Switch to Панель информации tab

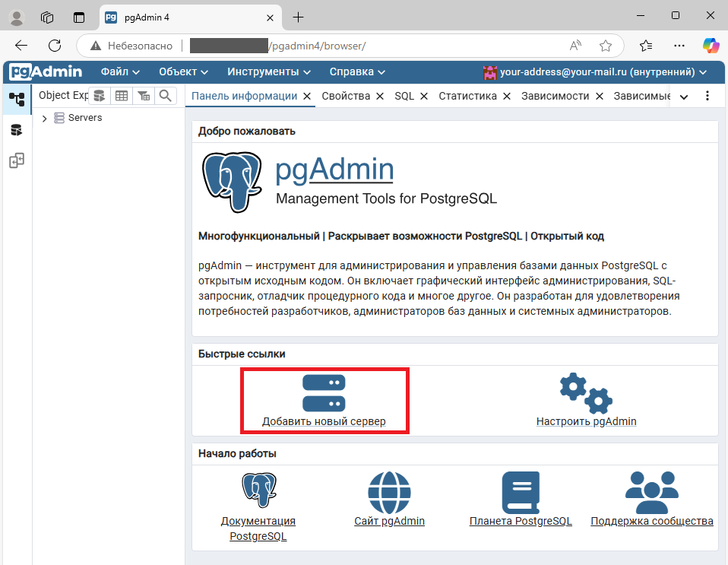click(244, 96)
